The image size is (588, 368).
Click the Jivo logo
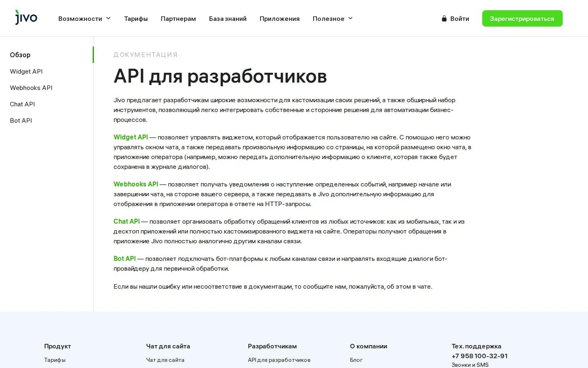(26, 17)
